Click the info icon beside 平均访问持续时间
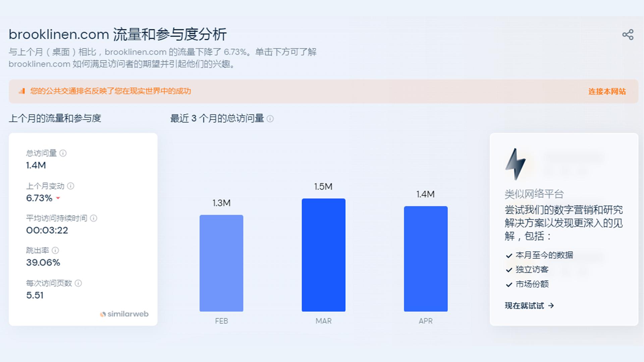The image size is (644, 362). (93, 219)
